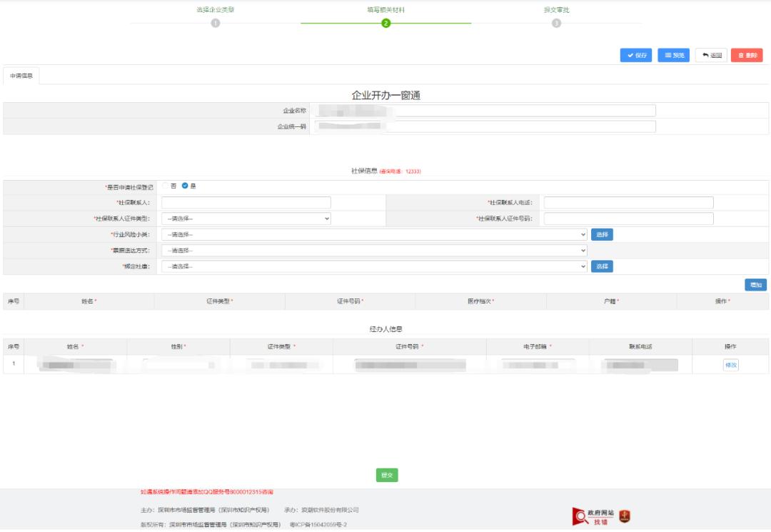Image resolution: width=771 pixels, height=532 pixels.
Task: Switch to the 申请信息 tab
Action: (x=21, y=76)
